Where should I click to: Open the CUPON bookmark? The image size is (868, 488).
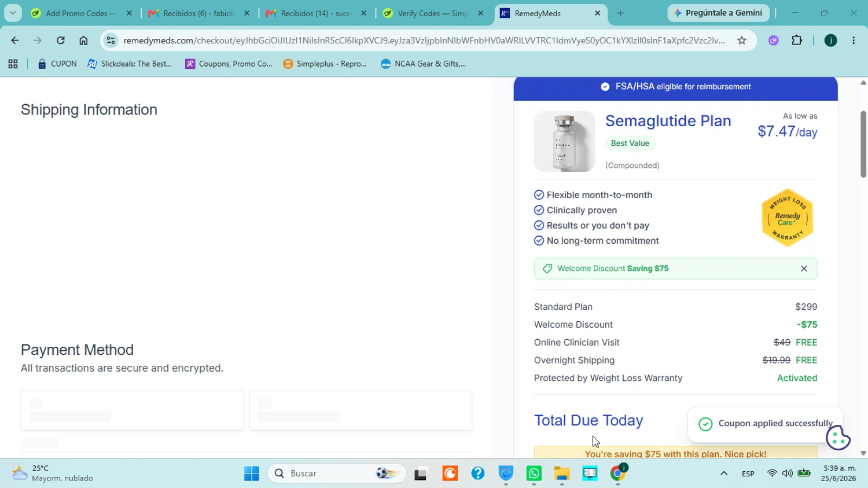pos(57,64)
